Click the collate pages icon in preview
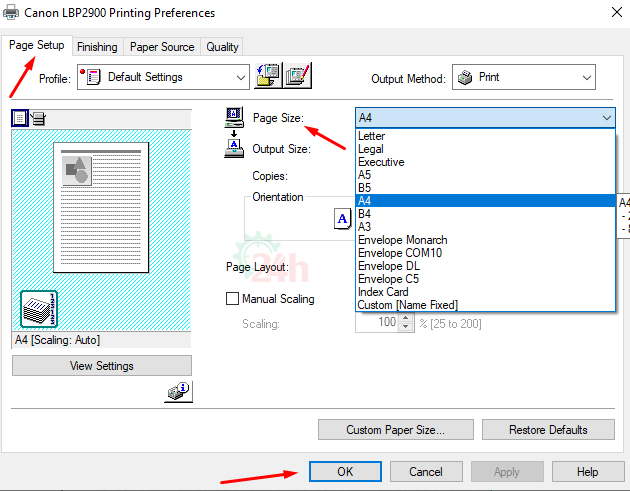Image resolution: width=630 pixels, height=491 pixels. tap(39, 309)
